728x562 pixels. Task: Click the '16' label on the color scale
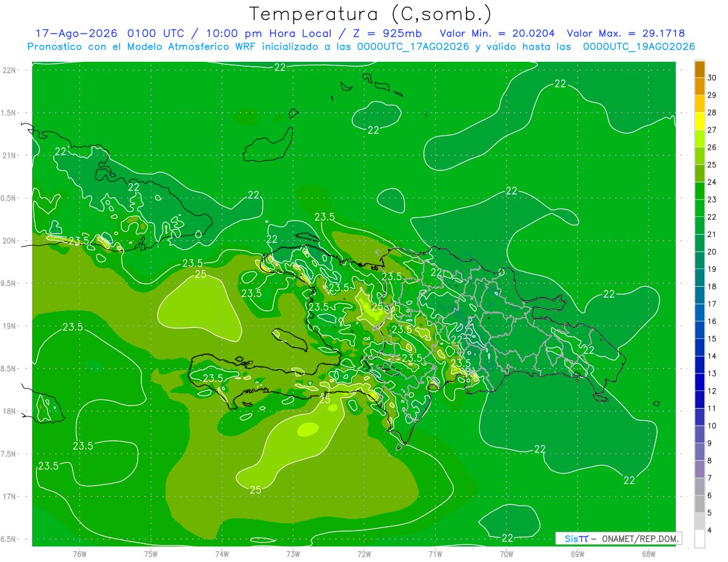tap(713, 321)
